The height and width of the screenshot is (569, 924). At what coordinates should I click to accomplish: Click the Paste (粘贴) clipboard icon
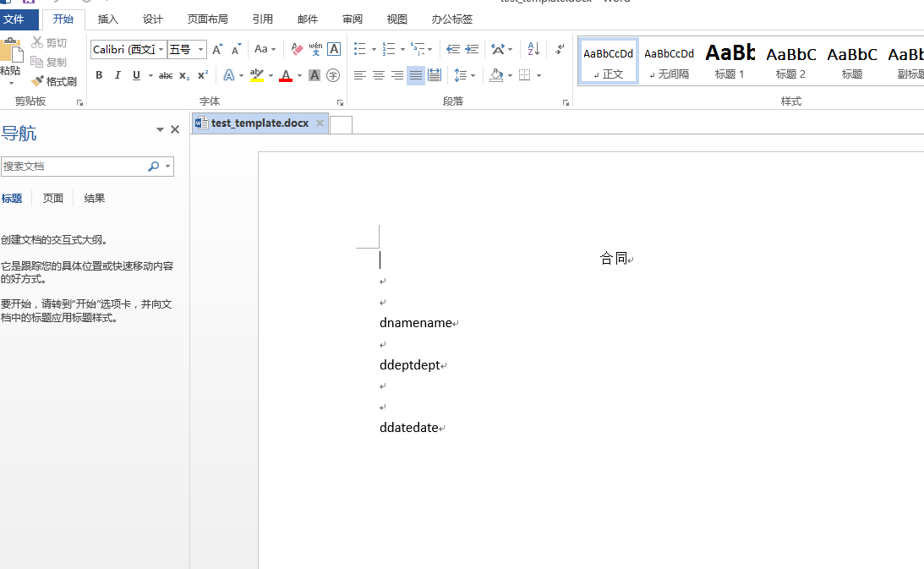(11, 51)
